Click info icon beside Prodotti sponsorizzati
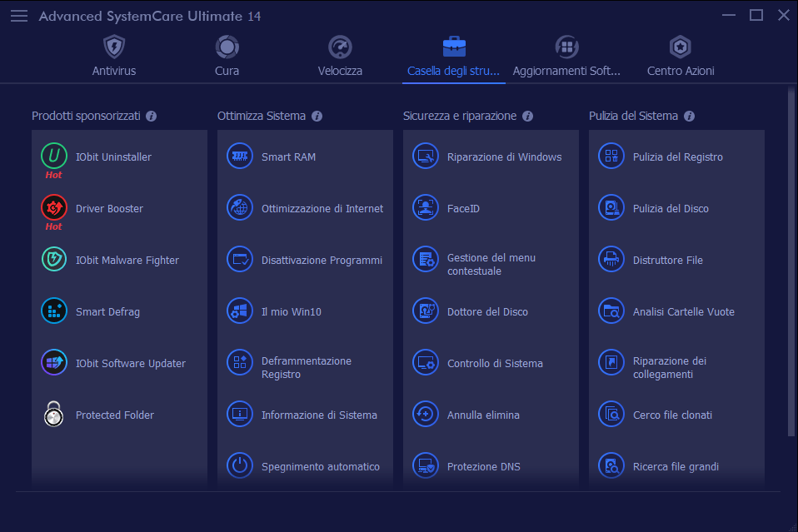This screenshot has height=532, width=798. point(151,116)
